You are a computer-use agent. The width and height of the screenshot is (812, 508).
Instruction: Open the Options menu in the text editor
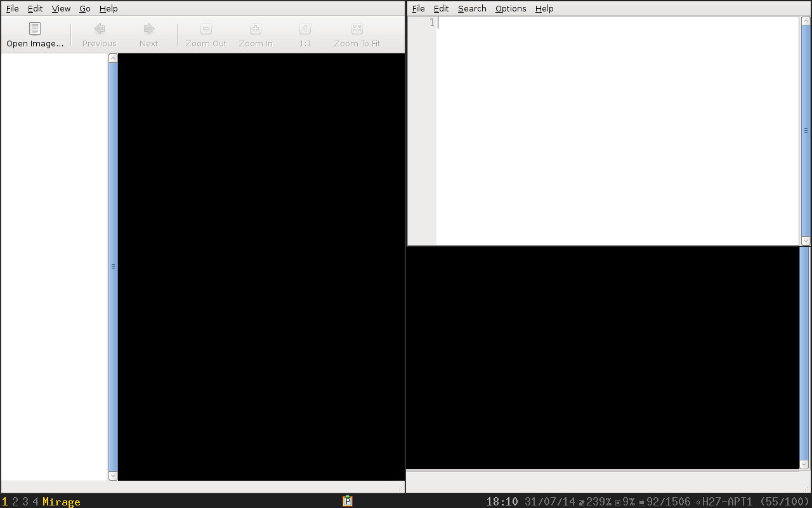click(511, 9)
